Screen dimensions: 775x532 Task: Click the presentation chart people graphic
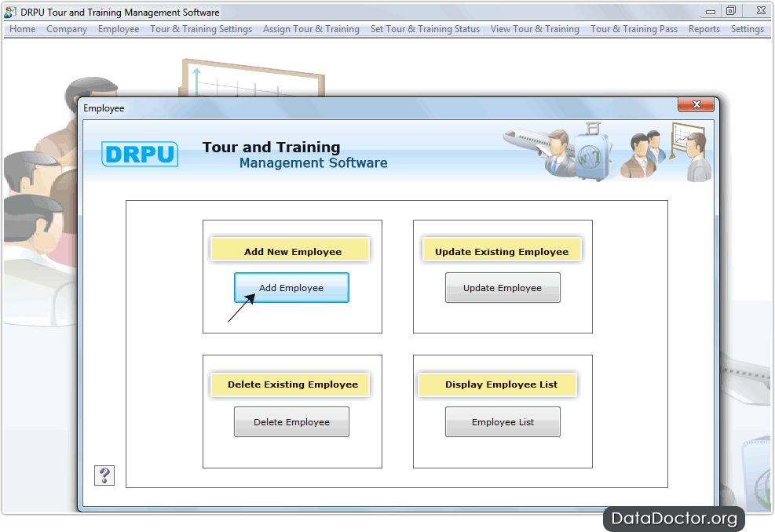tap(666, 152)
